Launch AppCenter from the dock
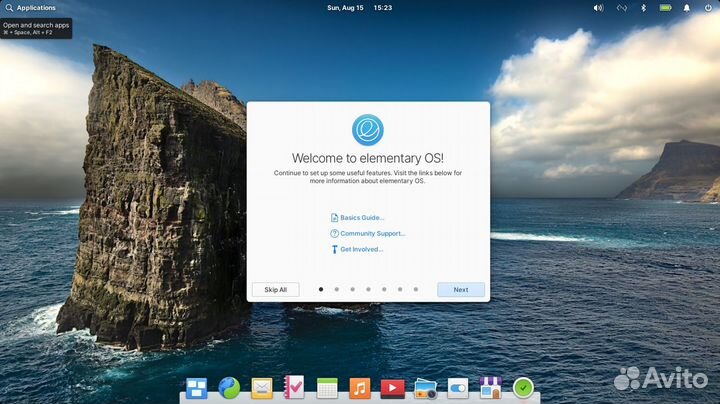This screenshot has height=404, width=720. coord(490,388)
